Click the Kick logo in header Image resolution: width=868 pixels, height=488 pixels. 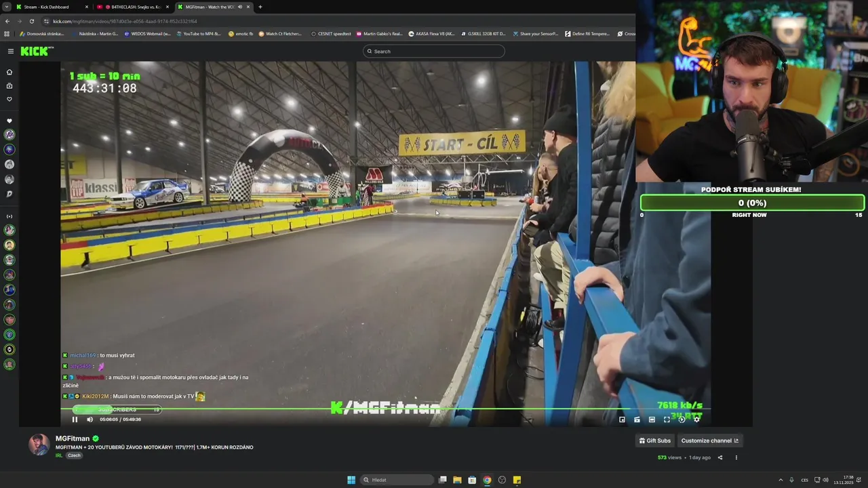[x=37, y=51]
